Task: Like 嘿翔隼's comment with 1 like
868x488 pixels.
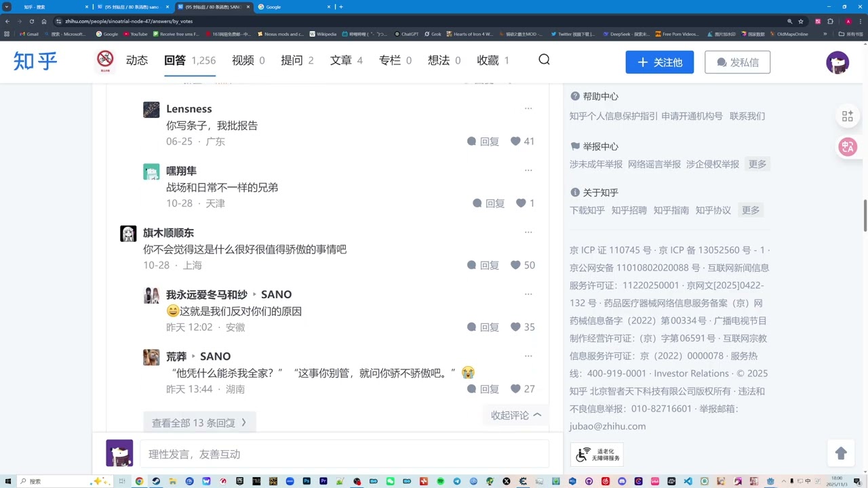Action: tap(525, 203)
